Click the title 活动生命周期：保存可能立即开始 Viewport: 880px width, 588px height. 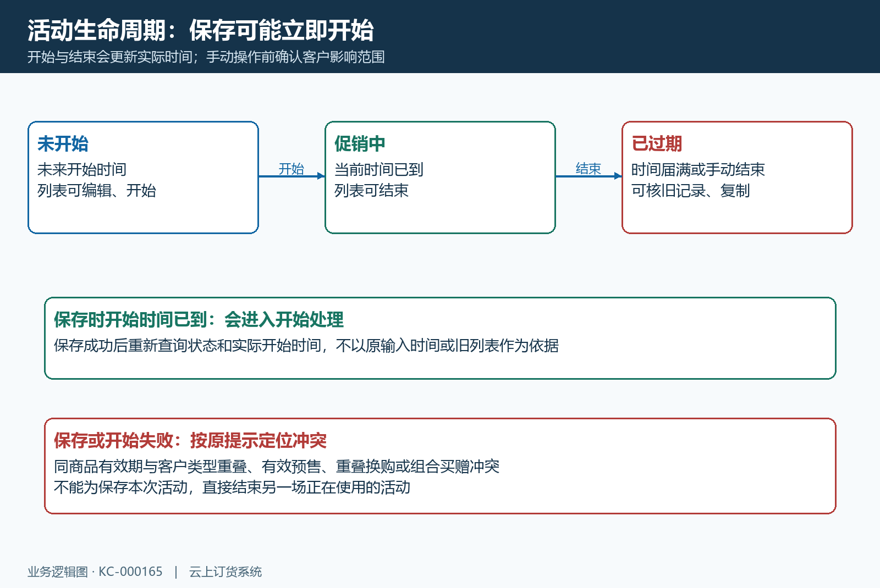click(x=201, y=30)
